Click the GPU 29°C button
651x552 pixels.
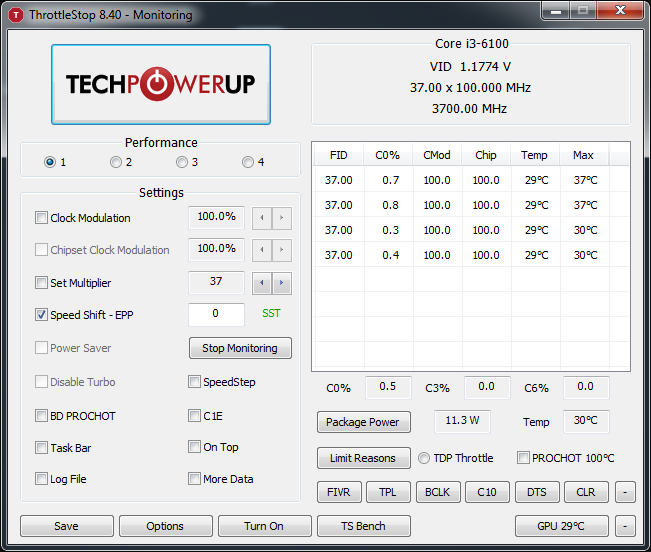[562, 526]
